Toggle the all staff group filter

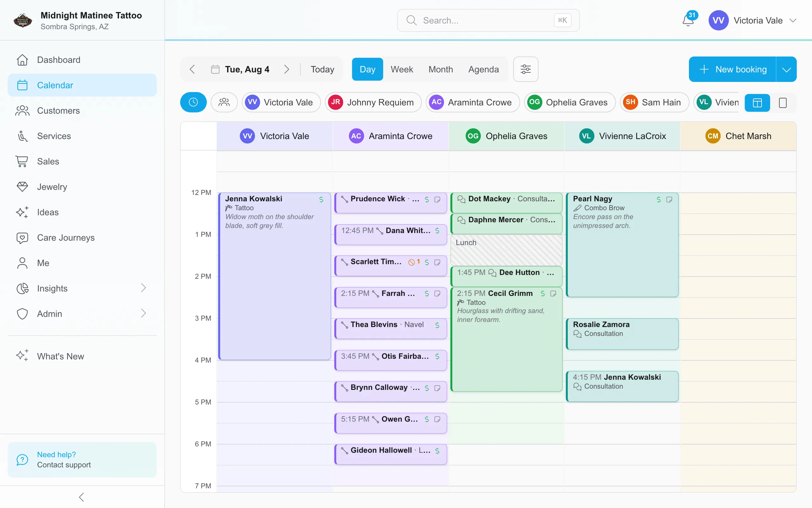(224, 102)
